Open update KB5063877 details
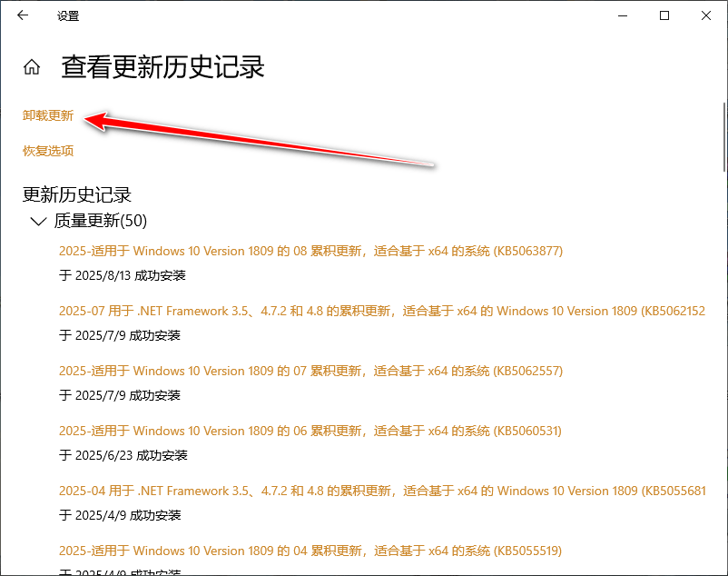728x576 pixels. 310,251
